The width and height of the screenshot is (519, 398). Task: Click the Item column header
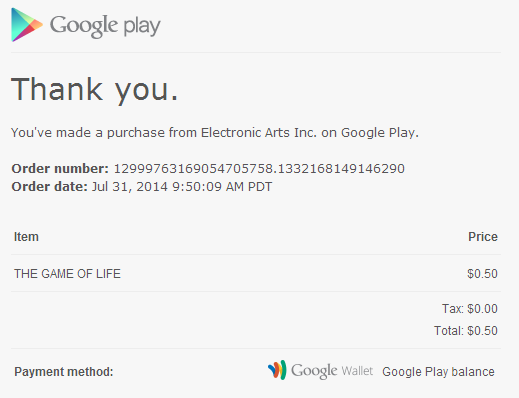coord(26,237)
